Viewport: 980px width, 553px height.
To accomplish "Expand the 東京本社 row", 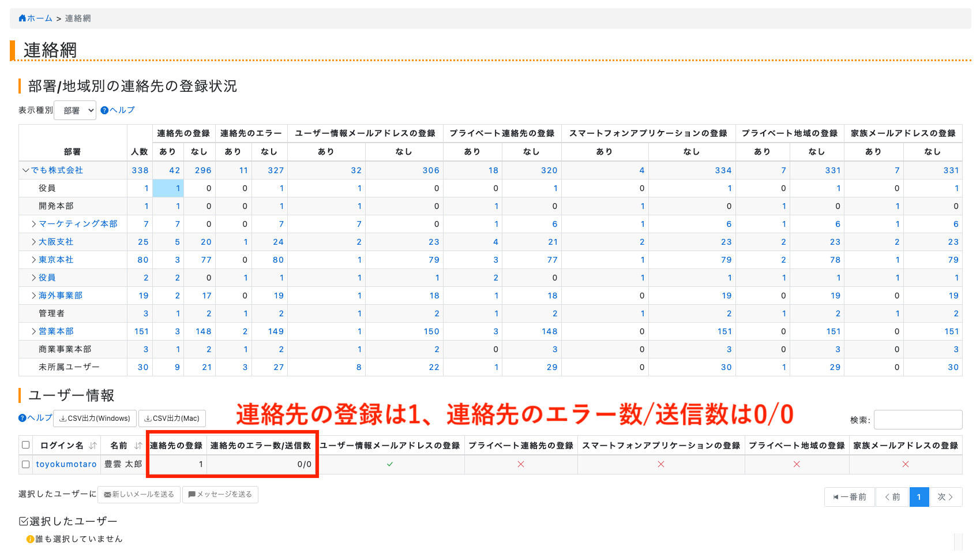I will click(x=34, y=260).
